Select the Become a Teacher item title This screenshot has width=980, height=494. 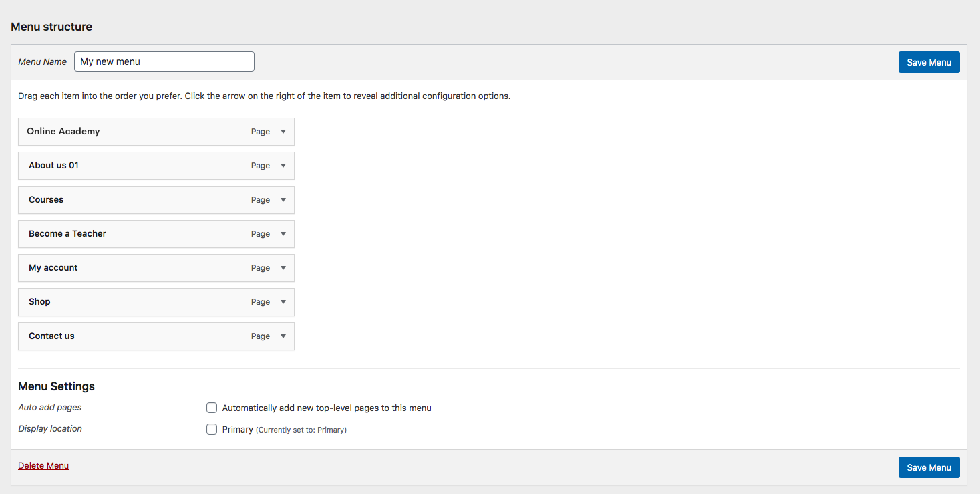[x=67, y=234]
